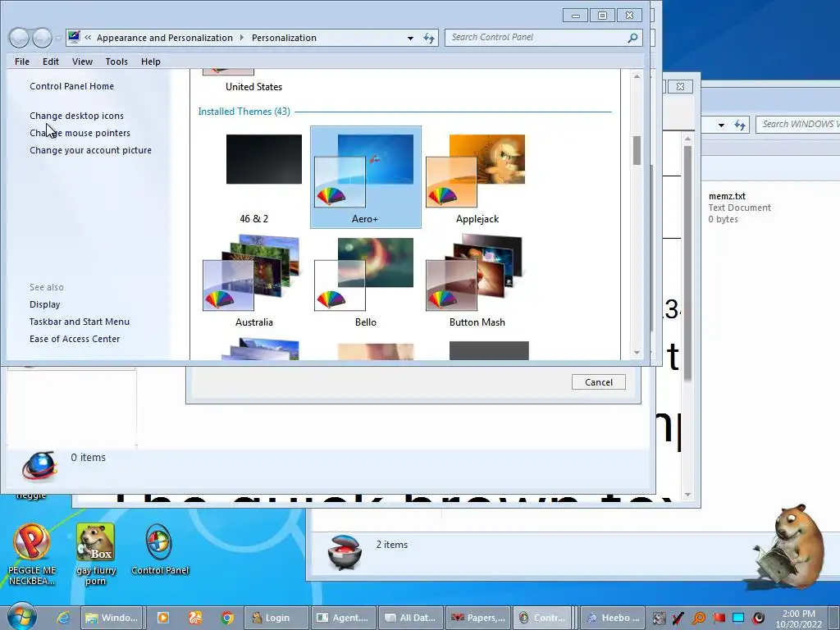The image size is (840, 630).
Task: Open the Display link under See also
Action: [45, 304]
